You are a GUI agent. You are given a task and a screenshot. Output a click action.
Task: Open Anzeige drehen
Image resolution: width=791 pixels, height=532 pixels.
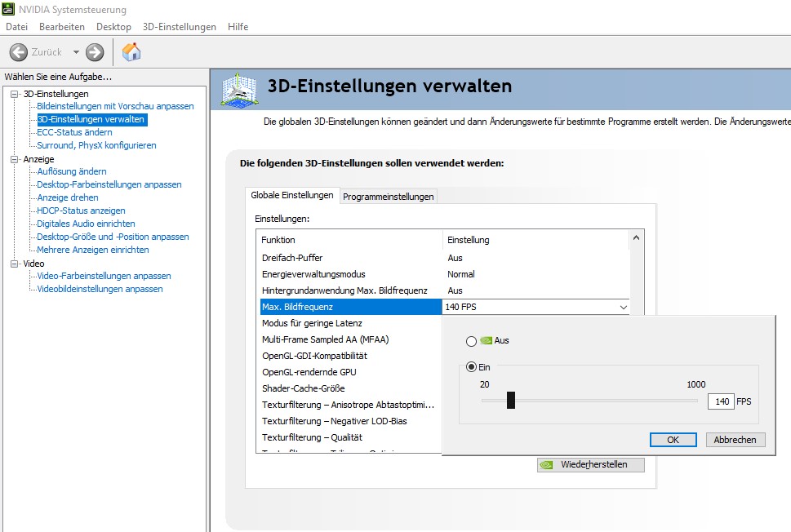(68, 197)
